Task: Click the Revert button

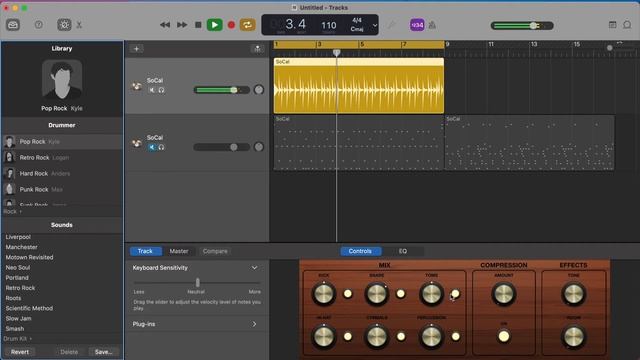Action: pos(20,351)
